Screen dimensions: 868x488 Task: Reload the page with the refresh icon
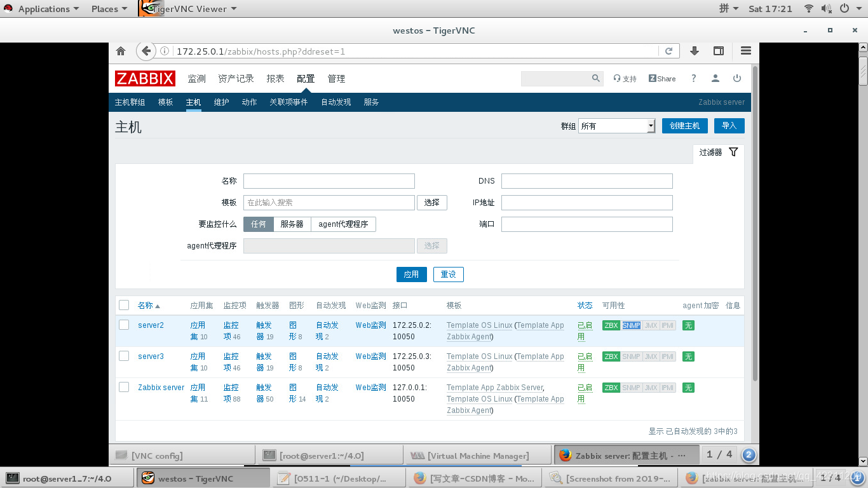click(x=668, y=51)
